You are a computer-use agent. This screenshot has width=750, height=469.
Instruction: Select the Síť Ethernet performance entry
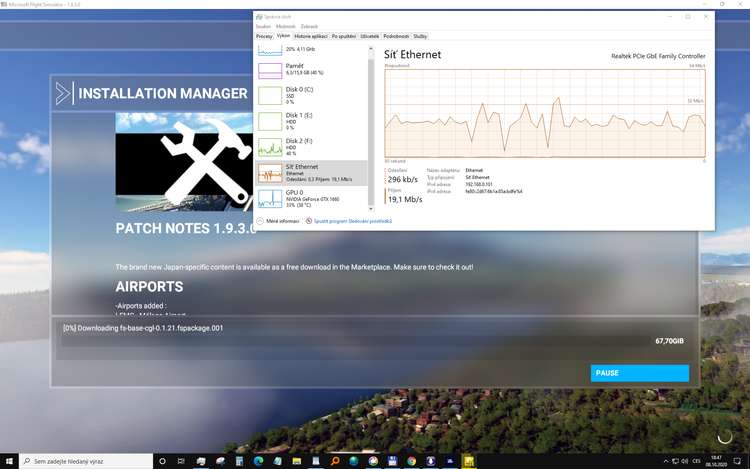point(311,173)
